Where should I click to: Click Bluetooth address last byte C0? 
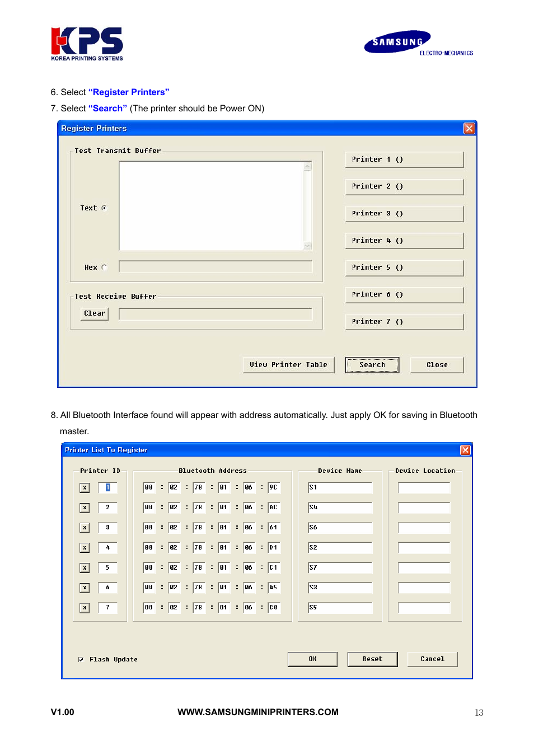pos(274,607)
